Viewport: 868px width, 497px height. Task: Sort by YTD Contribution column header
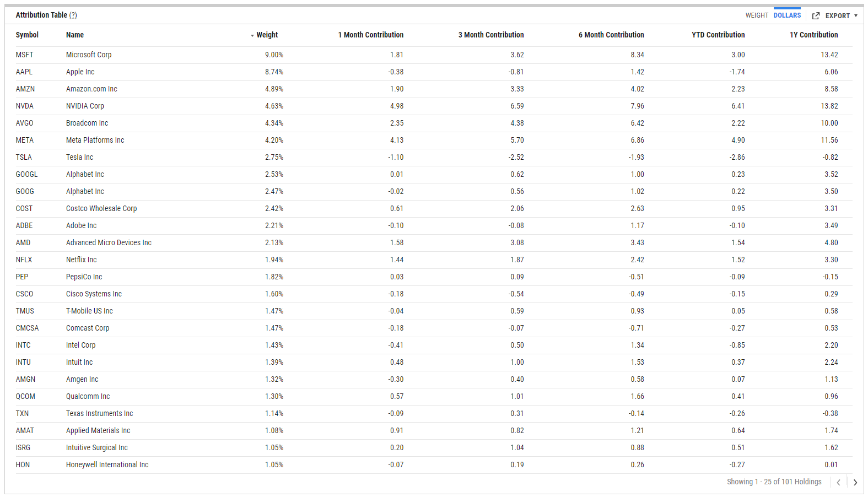click(x=718, y=35)
